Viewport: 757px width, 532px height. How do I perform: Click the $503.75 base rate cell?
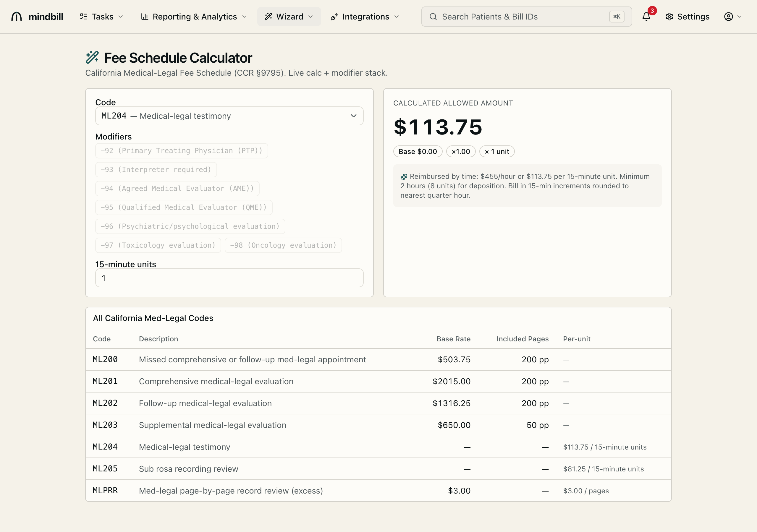point(454,359)
